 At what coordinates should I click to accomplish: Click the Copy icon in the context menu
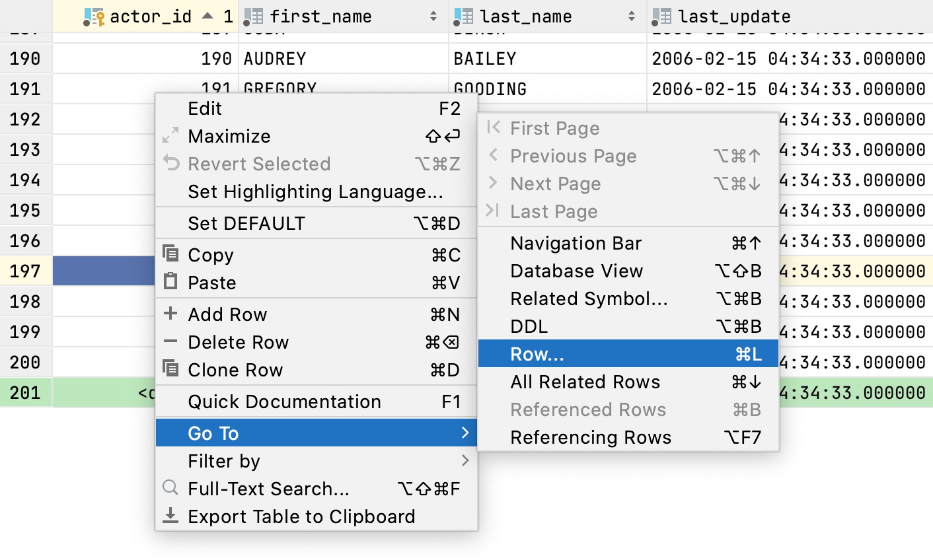click(x=171, y=254)
